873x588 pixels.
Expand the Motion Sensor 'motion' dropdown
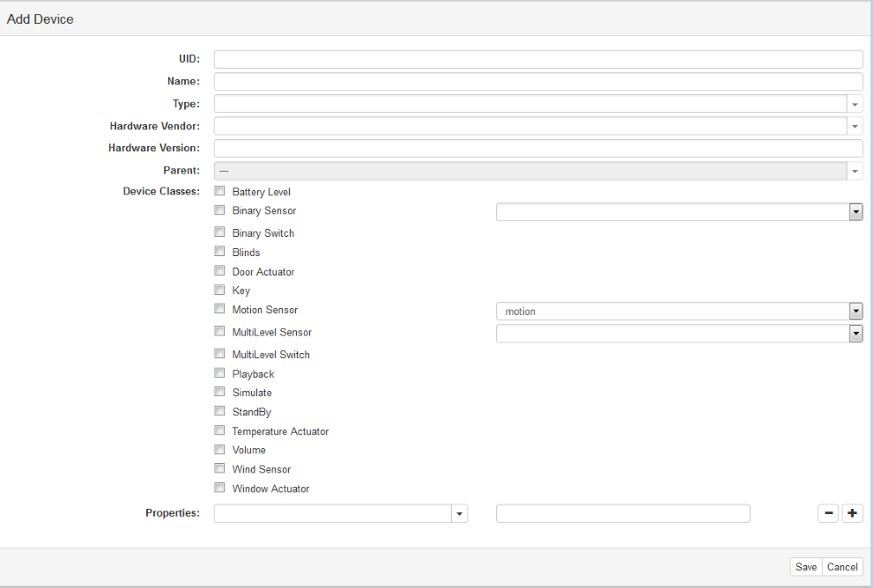click(855, 312)
